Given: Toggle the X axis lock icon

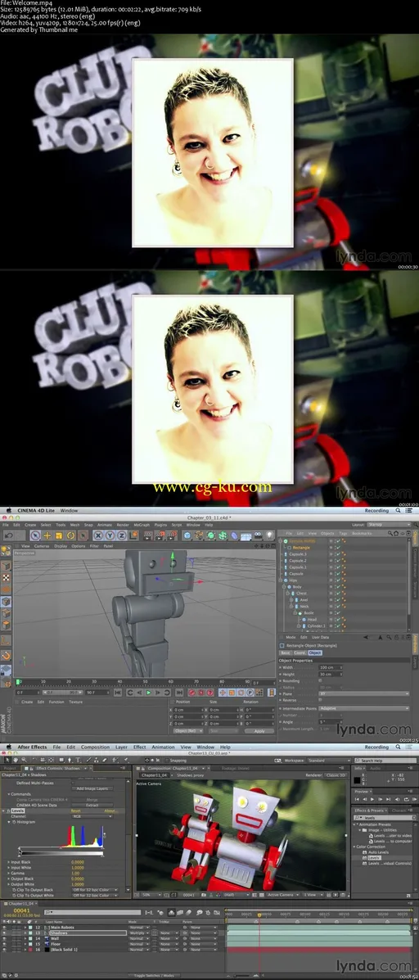Looking at the screenshot, I should 98,535.
